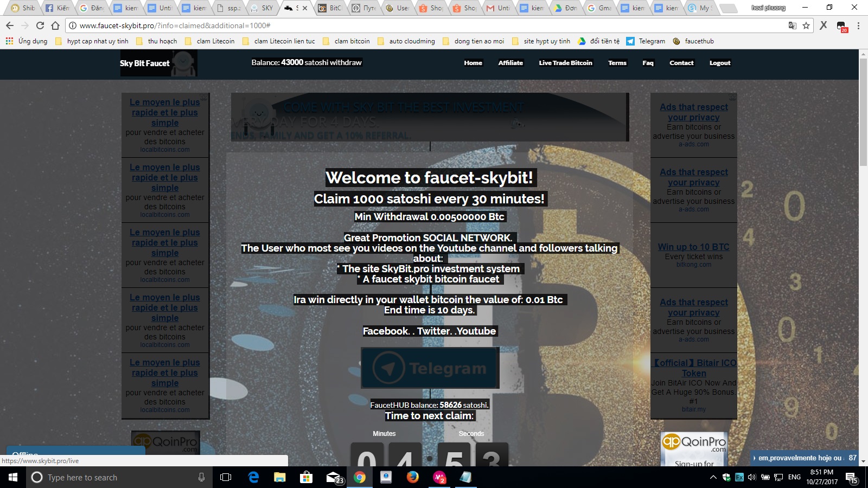Click the browser forward arrow
The width and height of the screenshot is (868, 488).
pos(24,25)
